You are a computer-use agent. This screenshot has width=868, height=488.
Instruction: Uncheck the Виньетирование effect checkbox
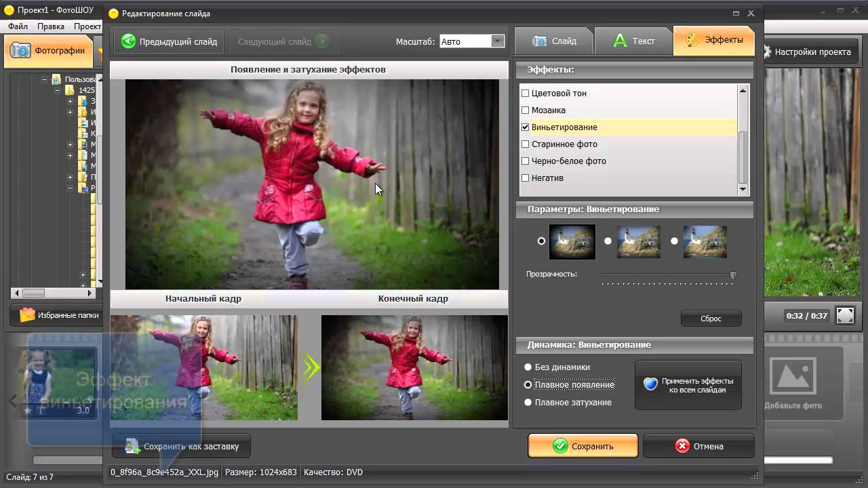(x=525, y=127)
